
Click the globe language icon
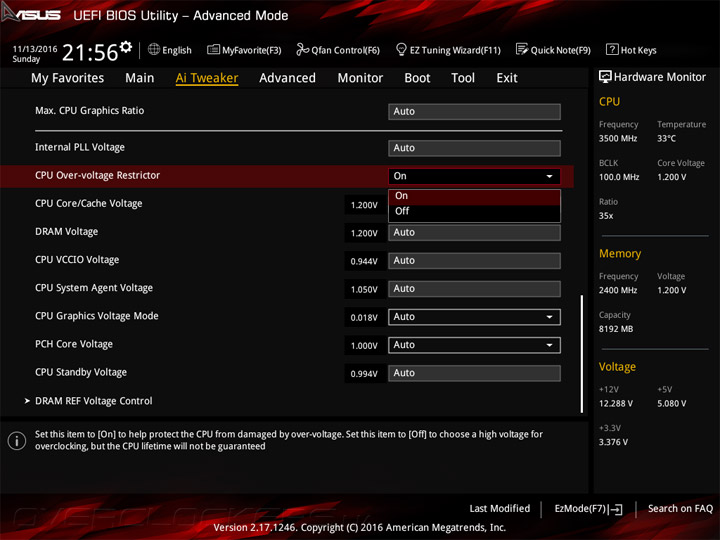click(154, 49)
